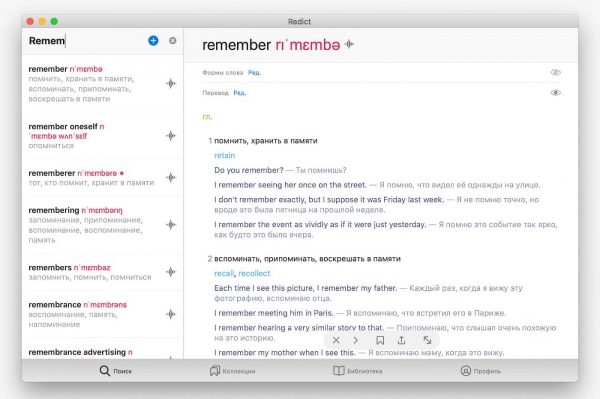
Task: Toggle visibility of the Перевод section
Action: pos(556,93)
